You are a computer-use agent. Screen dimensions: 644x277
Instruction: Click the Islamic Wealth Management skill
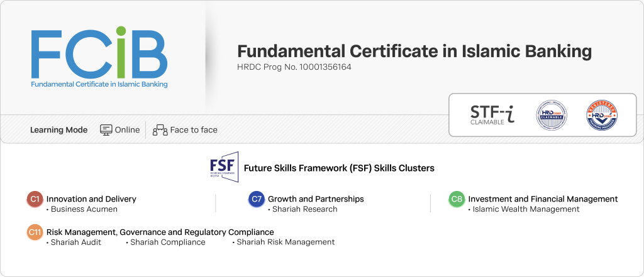tap(526, 209)
